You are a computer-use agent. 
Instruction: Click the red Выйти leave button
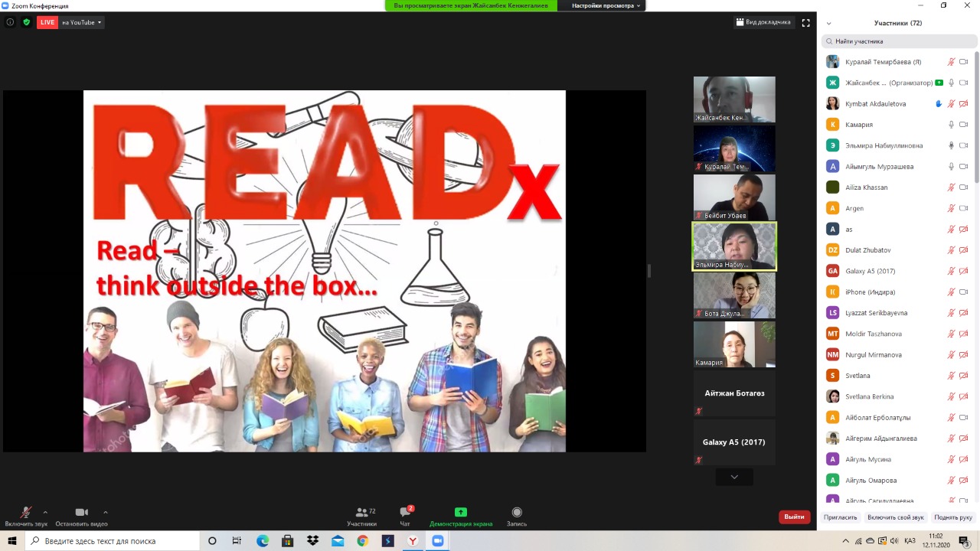coord(795,517)
